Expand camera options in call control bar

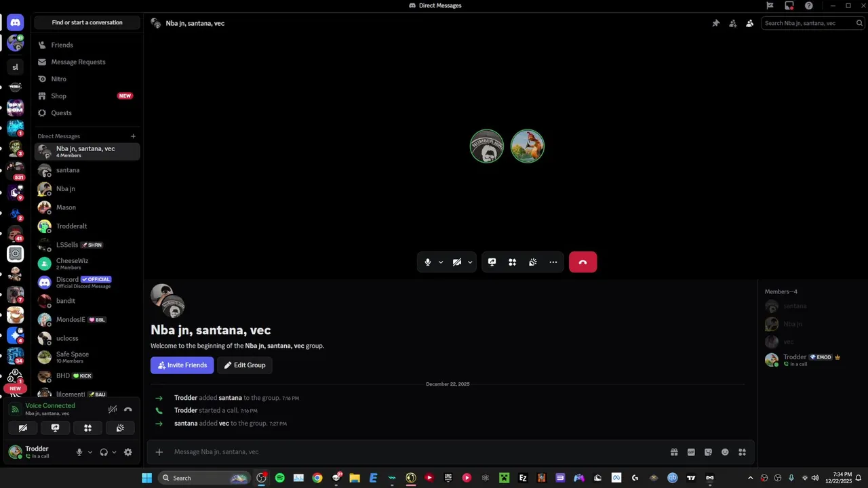click(470, 262)
